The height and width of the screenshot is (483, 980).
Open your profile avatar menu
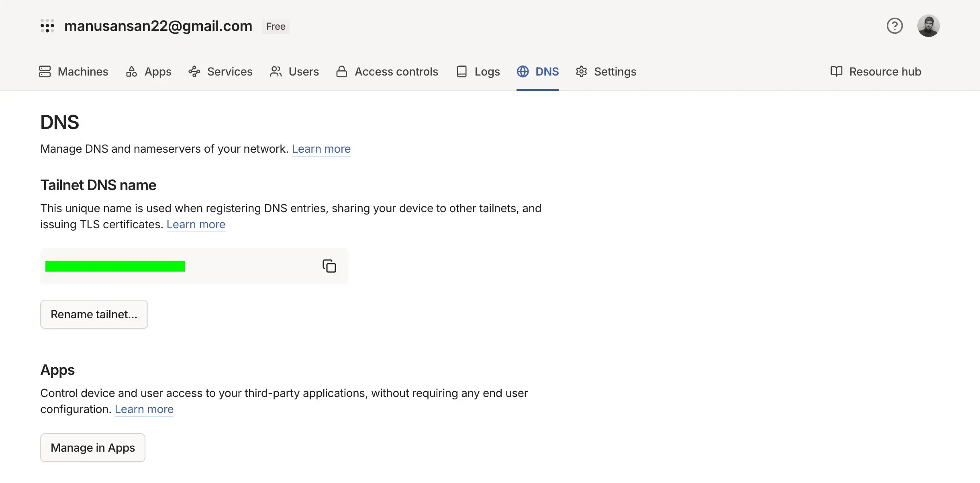click(929, 25)
